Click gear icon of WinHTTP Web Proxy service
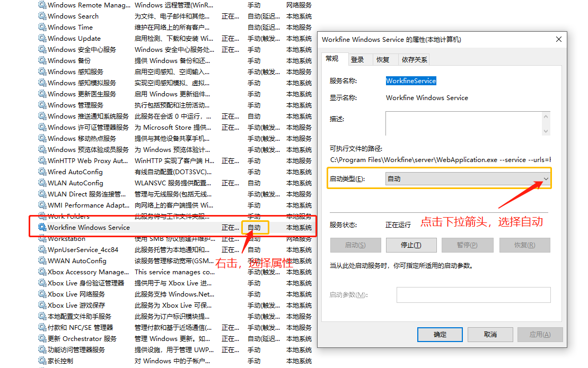 (x=42, y=160)
